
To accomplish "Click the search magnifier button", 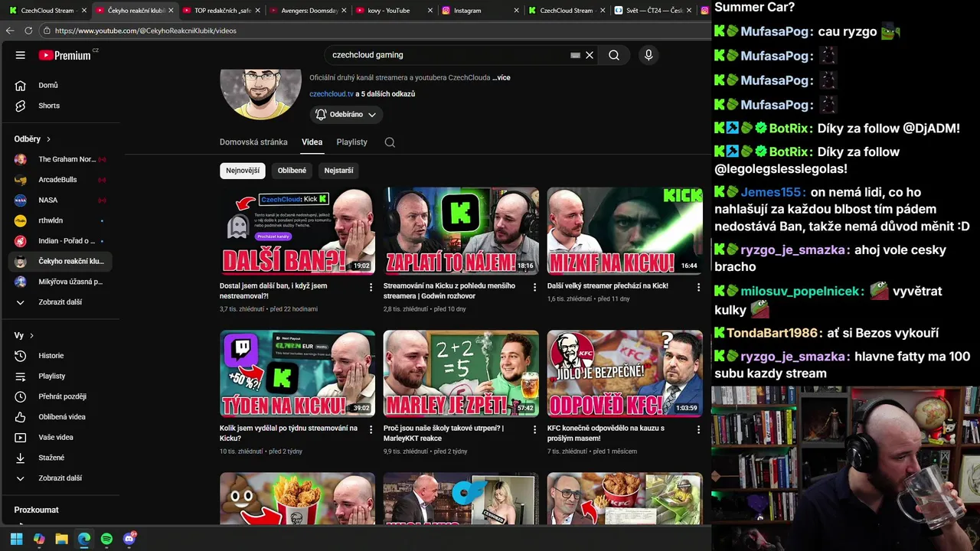I will point(614,55).
